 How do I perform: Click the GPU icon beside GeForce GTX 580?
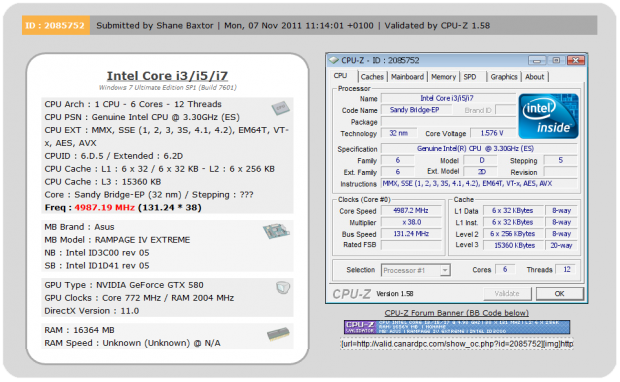[283, 287]
